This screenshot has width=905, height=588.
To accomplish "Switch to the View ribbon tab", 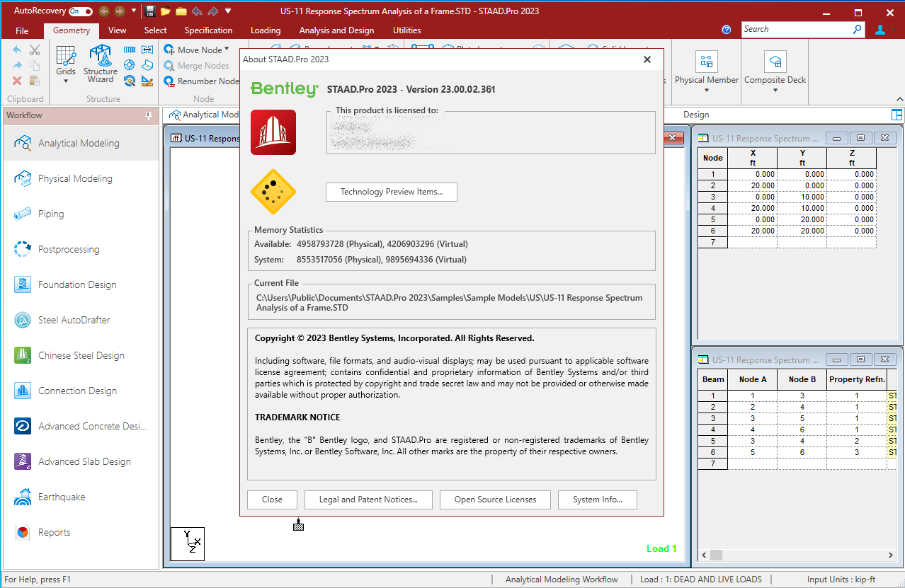I will pos(118,30).
